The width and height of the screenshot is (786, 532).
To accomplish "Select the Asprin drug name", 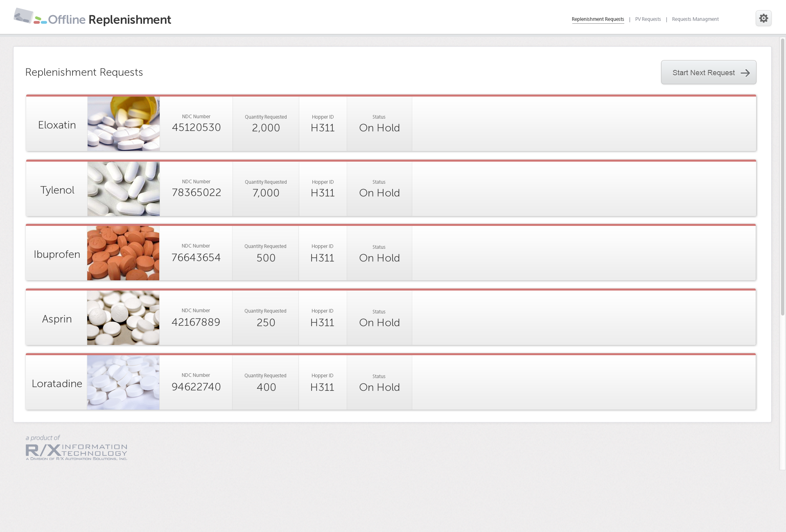I will pos(57,319).
